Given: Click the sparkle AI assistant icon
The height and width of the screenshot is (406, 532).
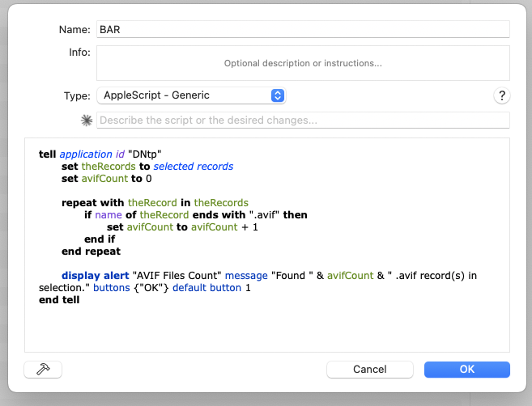Looking at the screenshot, I should pos(87,121).
